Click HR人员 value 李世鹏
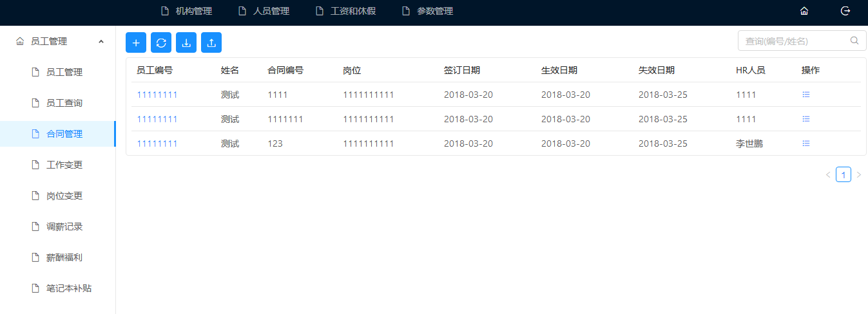This screenshot has width=868, height=314. [x=749, y=143]
